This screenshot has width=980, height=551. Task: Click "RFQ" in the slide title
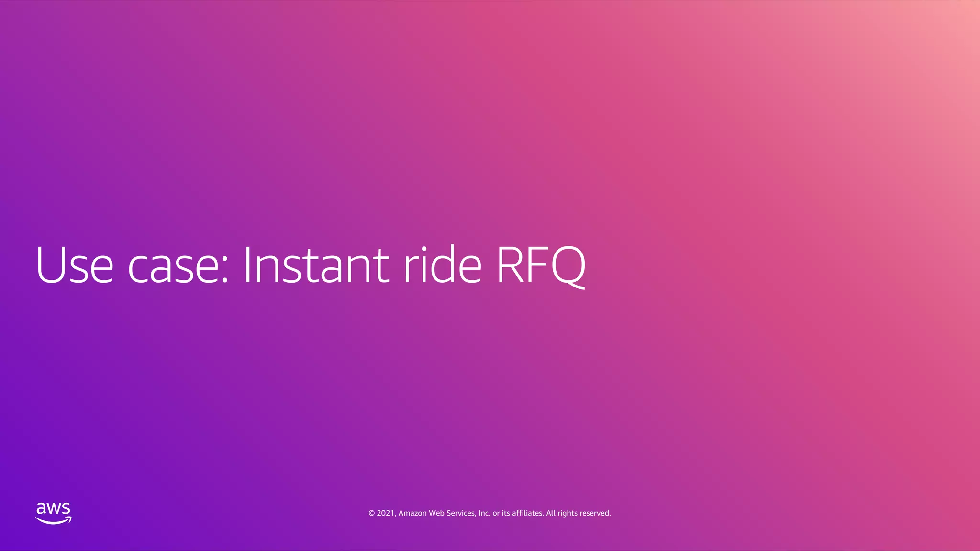(541, 265)
